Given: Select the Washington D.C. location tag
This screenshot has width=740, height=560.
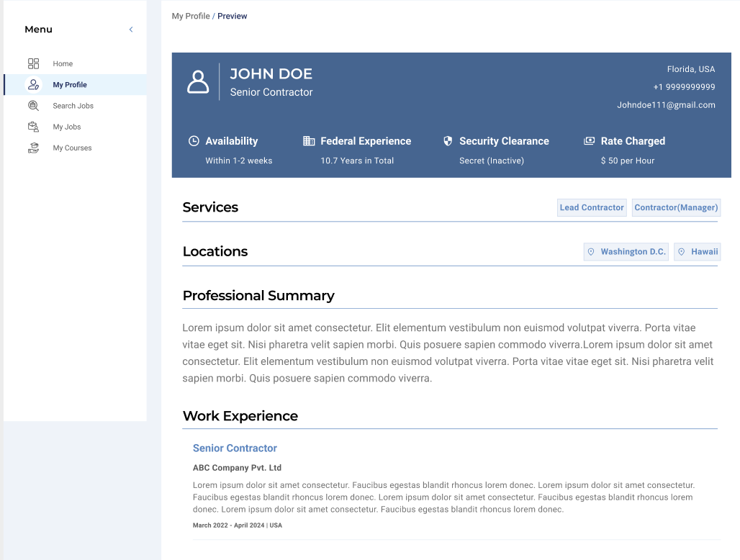Looking at the screenshot, I should coord(626,252).
